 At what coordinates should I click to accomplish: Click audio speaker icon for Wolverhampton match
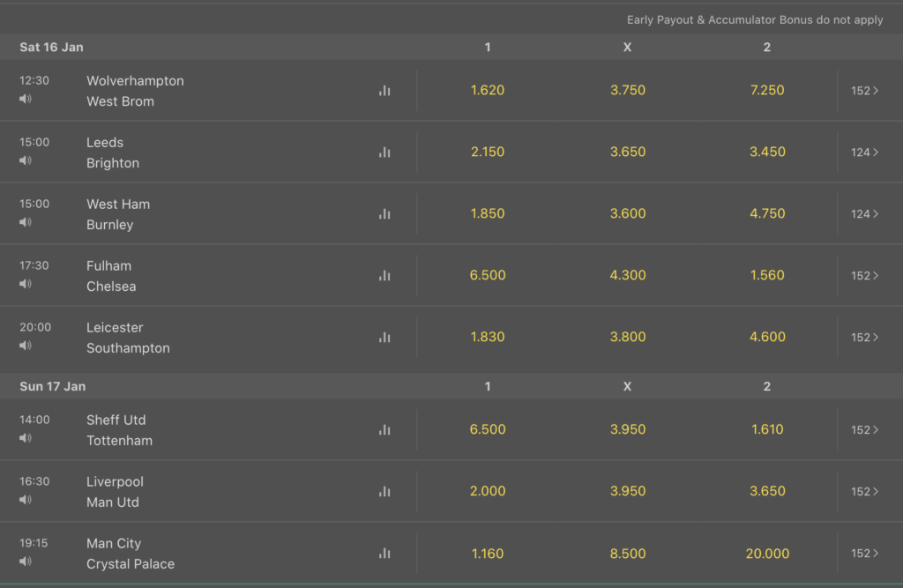[26, 99]
